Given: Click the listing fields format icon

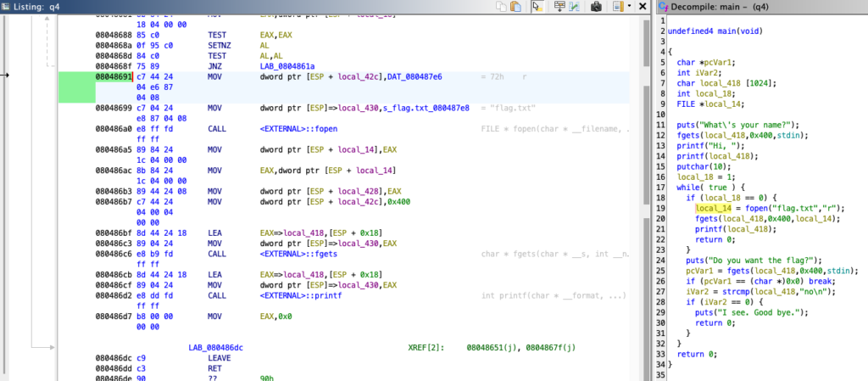Looking at the screenshot, I should [618, 7].
